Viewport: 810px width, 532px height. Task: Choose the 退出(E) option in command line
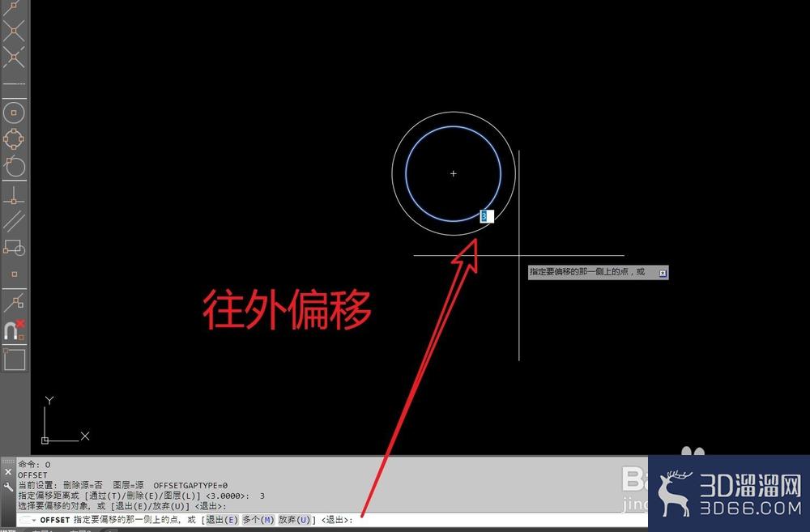(222, 520)
